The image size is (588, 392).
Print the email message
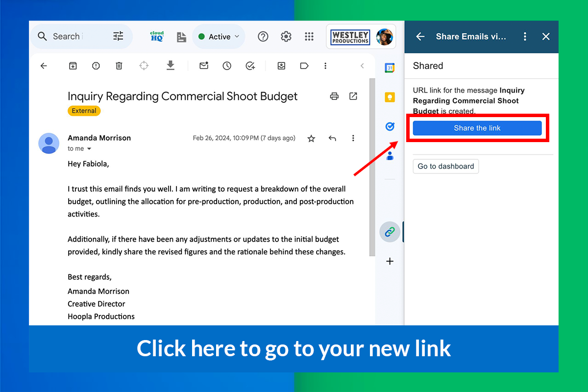(x=334, y=96)
